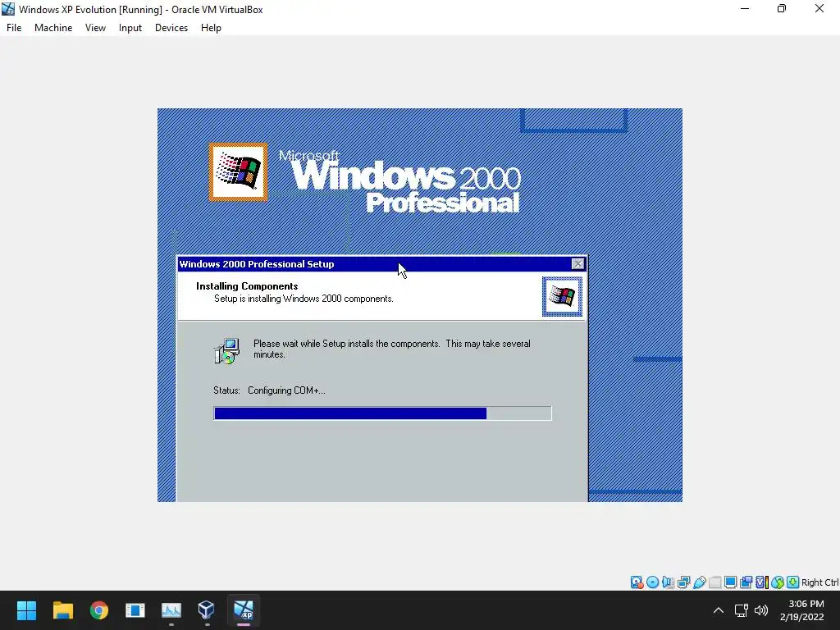Click the volume tray icon
The width and height of the screenshot is (840, 630).
(x=760, y=610)
